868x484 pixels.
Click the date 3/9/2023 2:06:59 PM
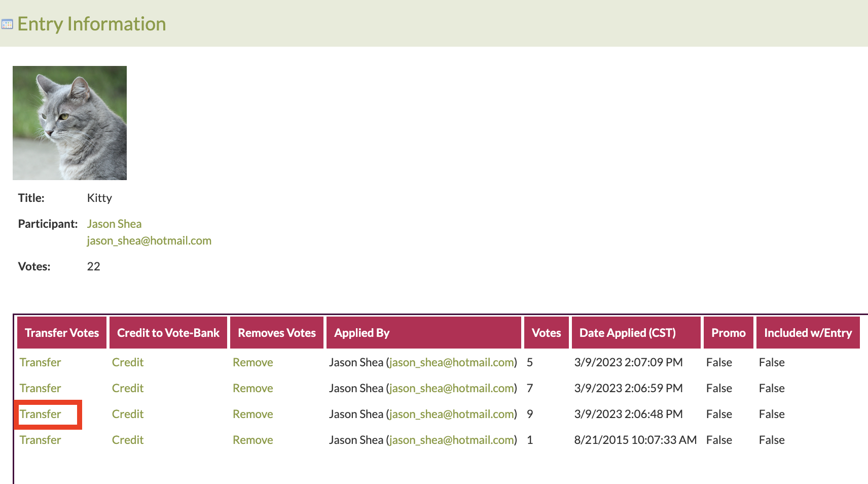click(x=628, y=388)
